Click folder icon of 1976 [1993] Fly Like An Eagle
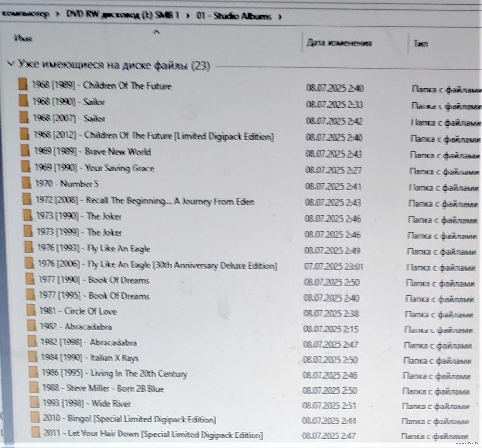 [x=28, y=247]
